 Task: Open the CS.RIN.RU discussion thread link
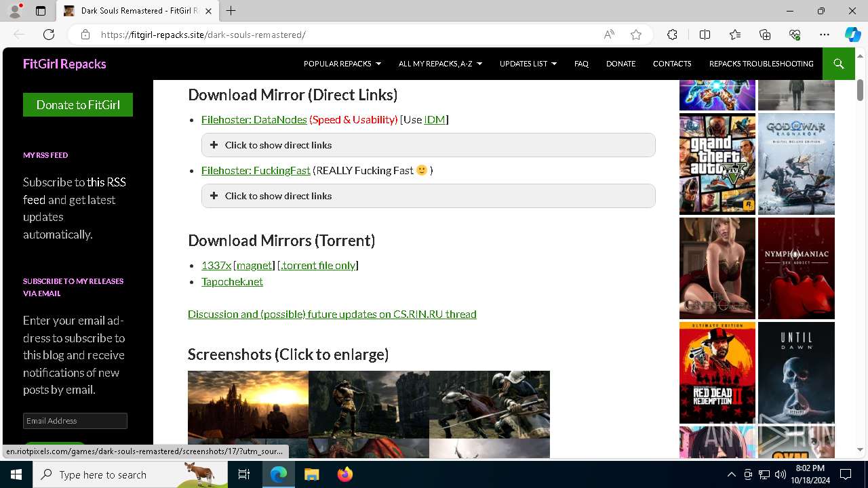[x=332, y=314]
